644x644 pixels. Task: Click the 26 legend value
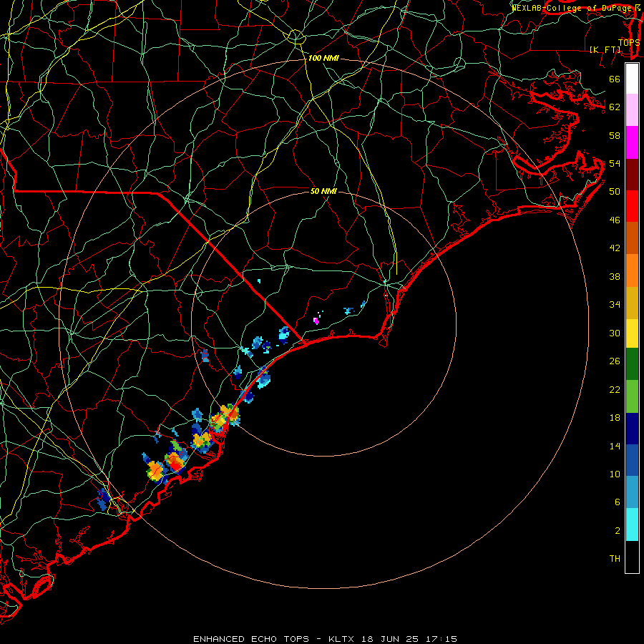pyautogui.click(x=615, y=361)
